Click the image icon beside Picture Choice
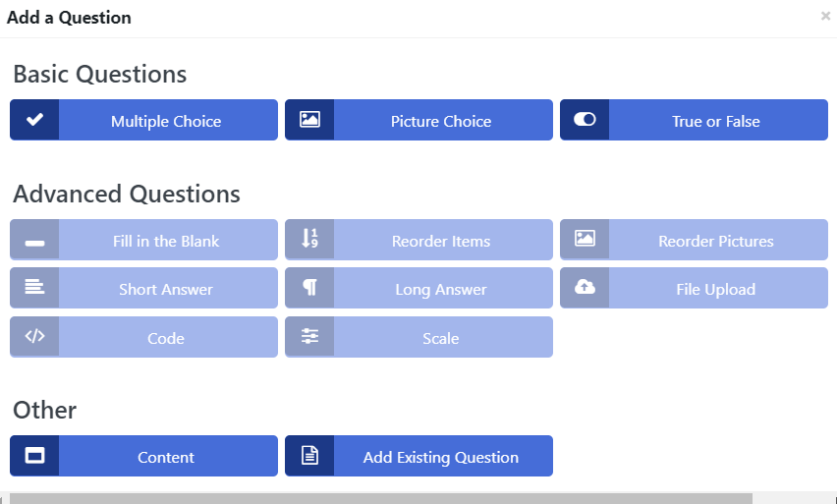The width and height of the screenshot is (837, 504). (309, 120)
